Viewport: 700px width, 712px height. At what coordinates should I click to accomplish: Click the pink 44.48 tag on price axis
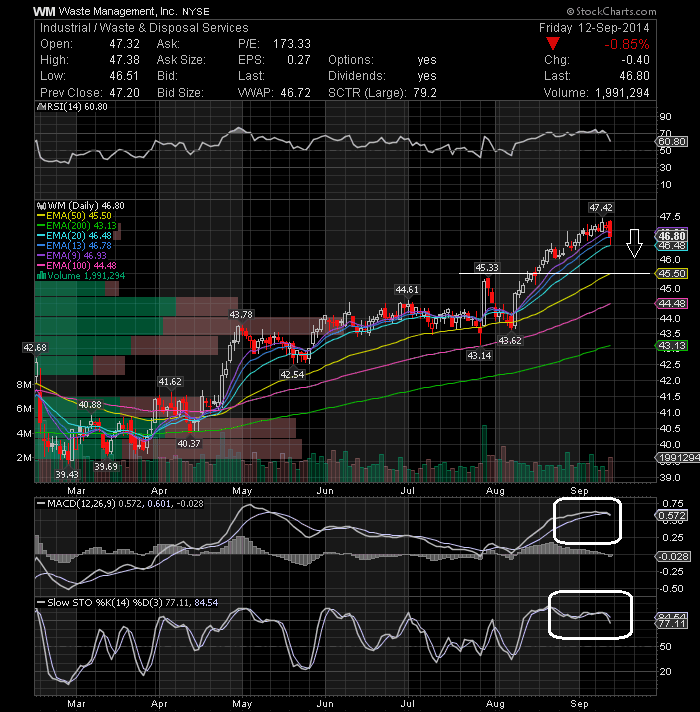[672, 303]
